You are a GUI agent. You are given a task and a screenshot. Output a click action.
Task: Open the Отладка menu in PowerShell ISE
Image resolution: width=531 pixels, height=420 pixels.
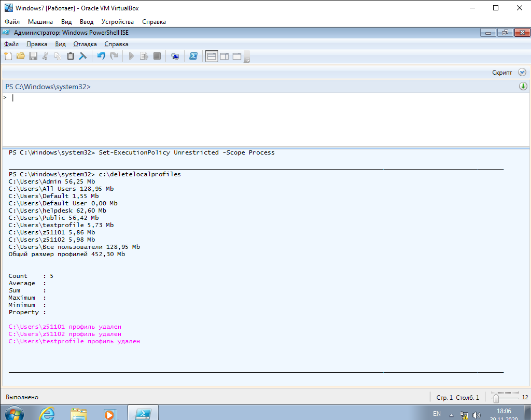(x=85, y=44)
